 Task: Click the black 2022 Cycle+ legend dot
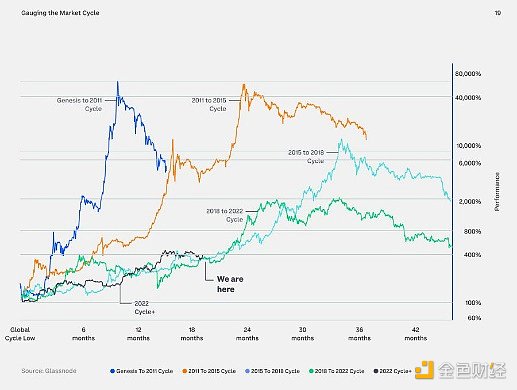pyautogui.click(x=376, y=371)
